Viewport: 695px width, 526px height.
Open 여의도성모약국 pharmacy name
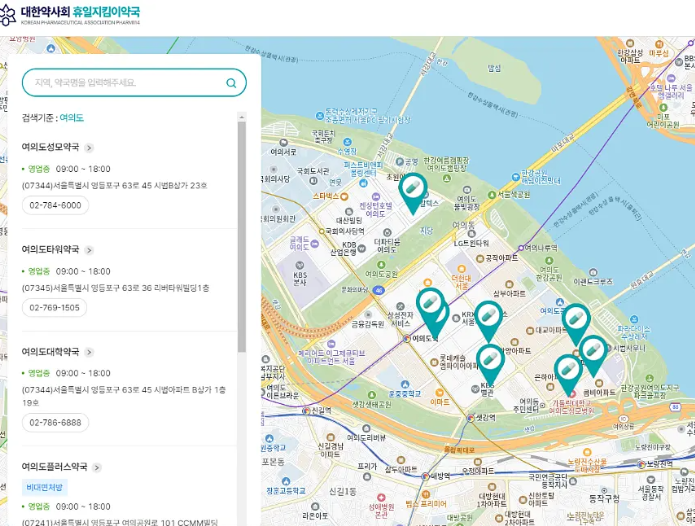[50, 147]
